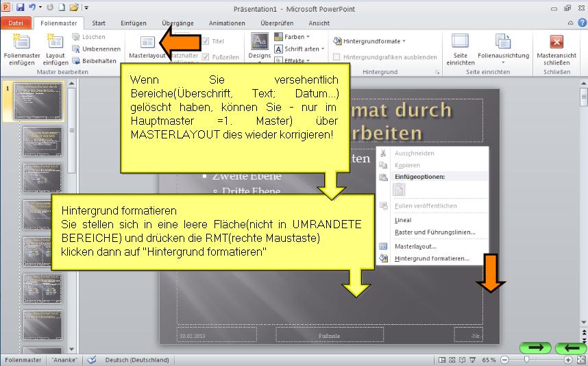The image size is (588, 366).
Task: Open the Übergänge ribbon tab
Action: click(177, 23)
